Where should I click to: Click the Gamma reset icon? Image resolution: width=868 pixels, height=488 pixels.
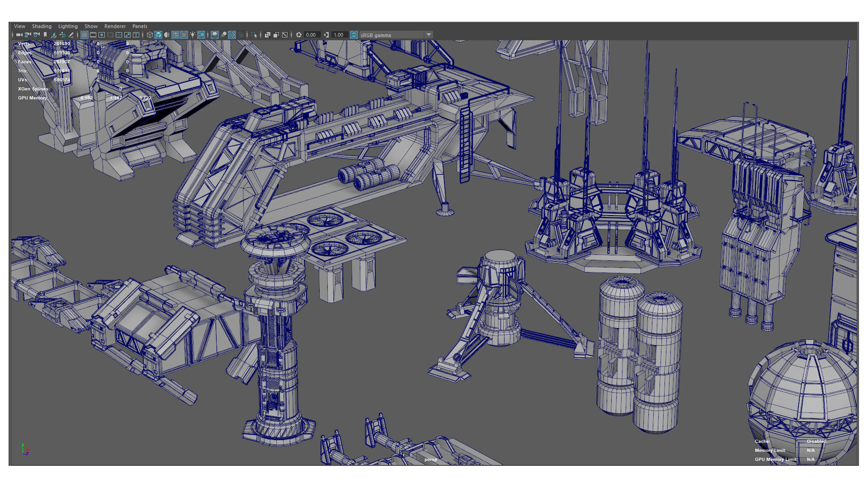tap(326, 35)
